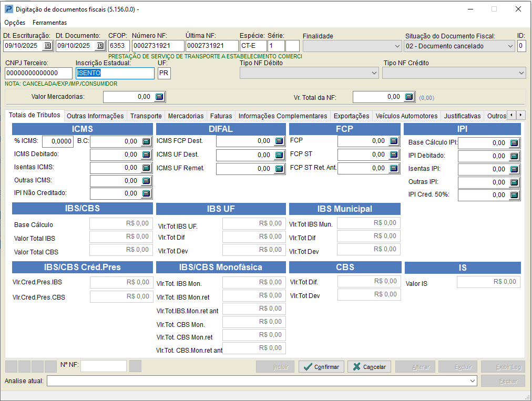Open calendar picker for Dt. Escrituração
This screenshot has height=401, width=532.
pyautogui.click(x=47, y=46)
